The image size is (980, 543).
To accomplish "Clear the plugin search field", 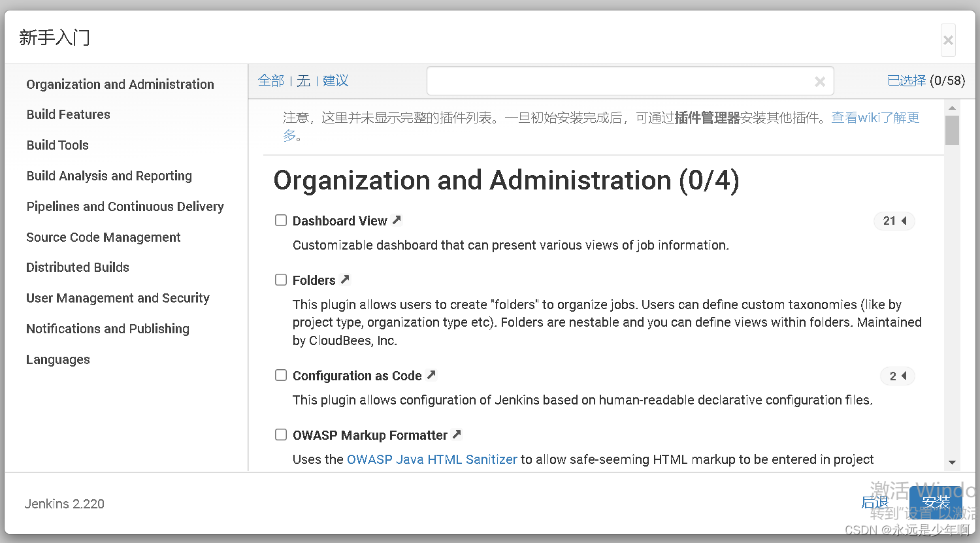I will (820, 82).
